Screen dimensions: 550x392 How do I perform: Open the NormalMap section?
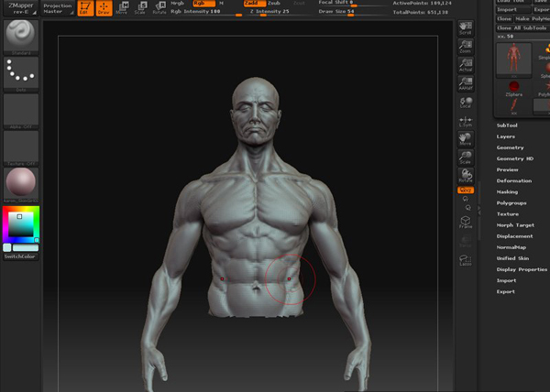pos(511,247)
